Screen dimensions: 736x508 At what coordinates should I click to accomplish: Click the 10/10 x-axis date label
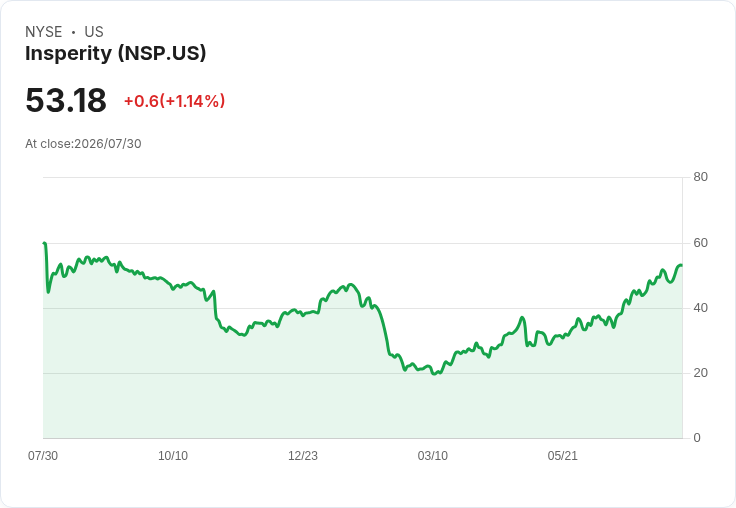tap(173, 456)
